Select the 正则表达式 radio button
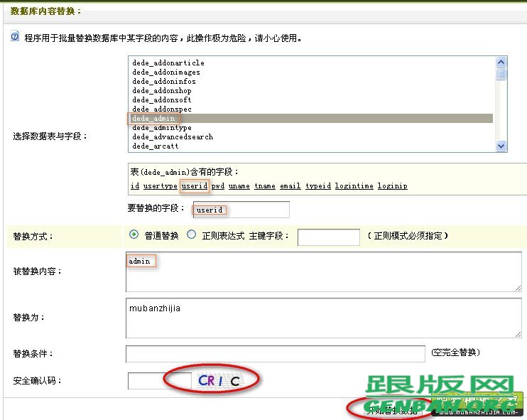527x420 pixels. [x=190, y=235]
